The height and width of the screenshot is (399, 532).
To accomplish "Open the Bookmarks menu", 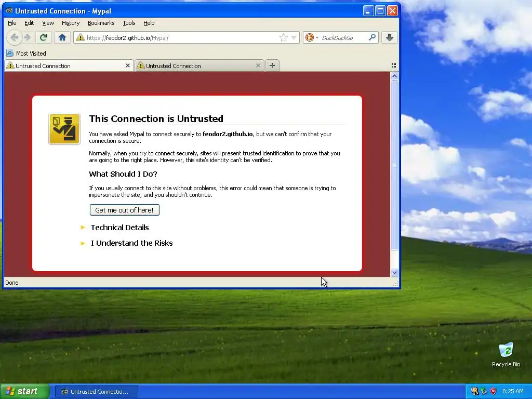I will (101, 23).
